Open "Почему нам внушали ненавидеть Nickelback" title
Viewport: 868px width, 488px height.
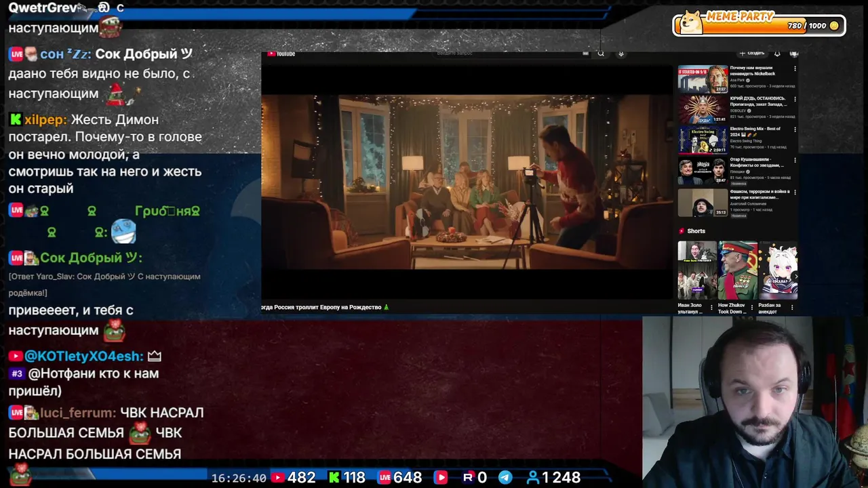[753, 70]
